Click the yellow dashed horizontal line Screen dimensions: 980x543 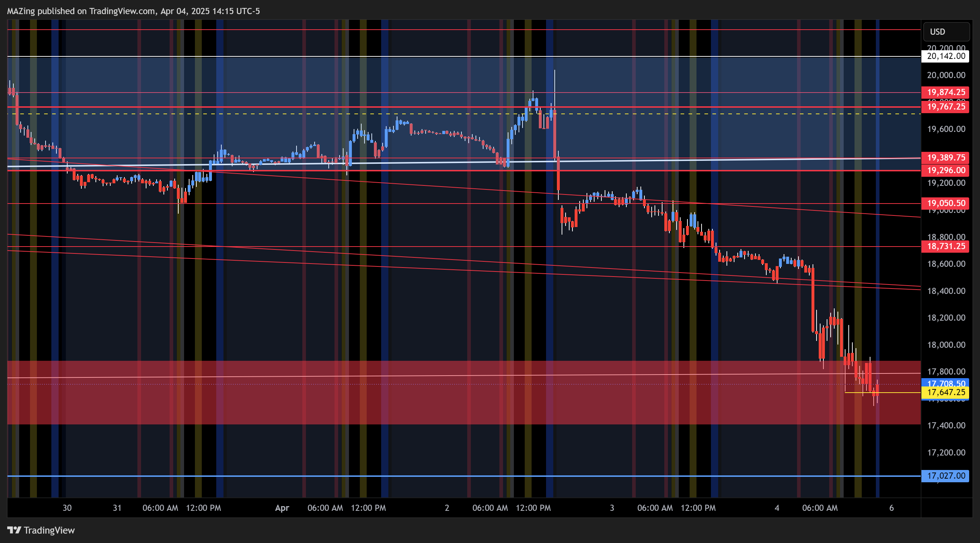(x=464, y=114)
